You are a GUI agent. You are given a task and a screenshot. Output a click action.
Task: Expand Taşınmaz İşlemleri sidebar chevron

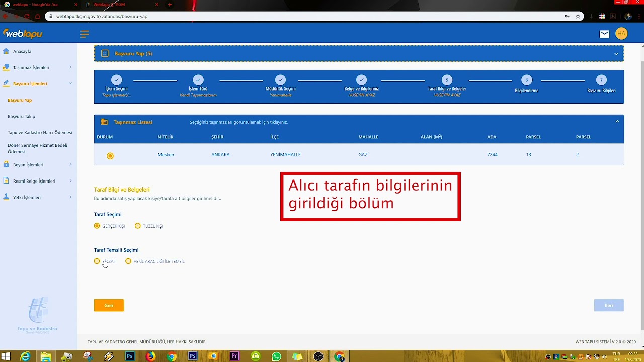pyautogui.click(x=70, y=67)
